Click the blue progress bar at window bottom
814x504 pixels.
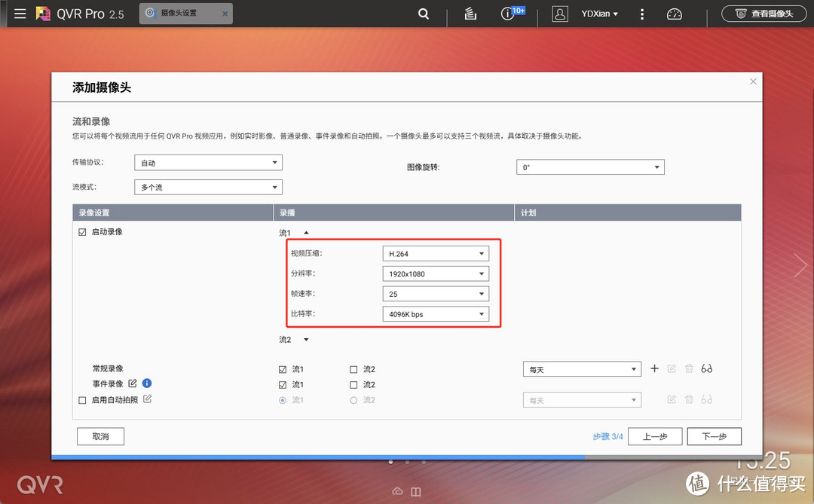pyautogui.click(x=317, y=457)
